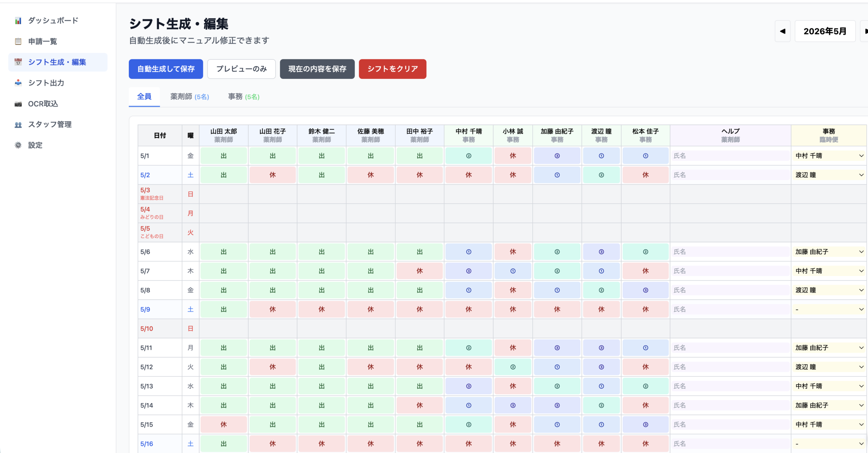Click the clipboard icon for 申請一覧
Screen dimensions: 868x453
click(18, 41)
